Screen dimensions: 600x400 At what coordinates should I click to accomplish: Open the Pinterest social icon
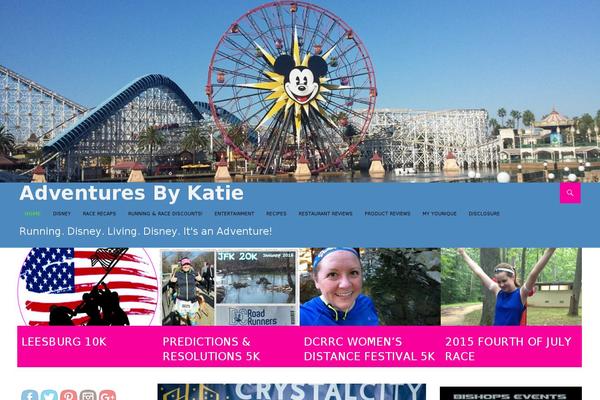click(68, 395)
